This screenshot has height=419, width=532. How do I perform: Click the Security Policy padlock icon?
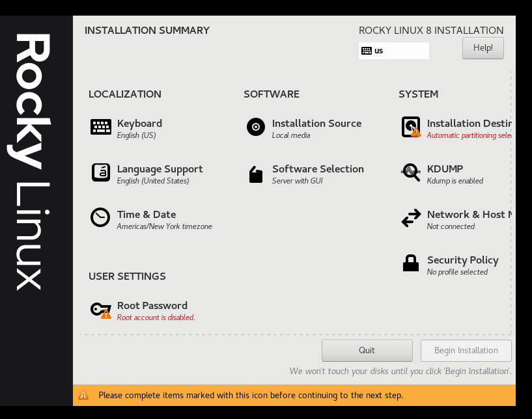tap(410, 263)
